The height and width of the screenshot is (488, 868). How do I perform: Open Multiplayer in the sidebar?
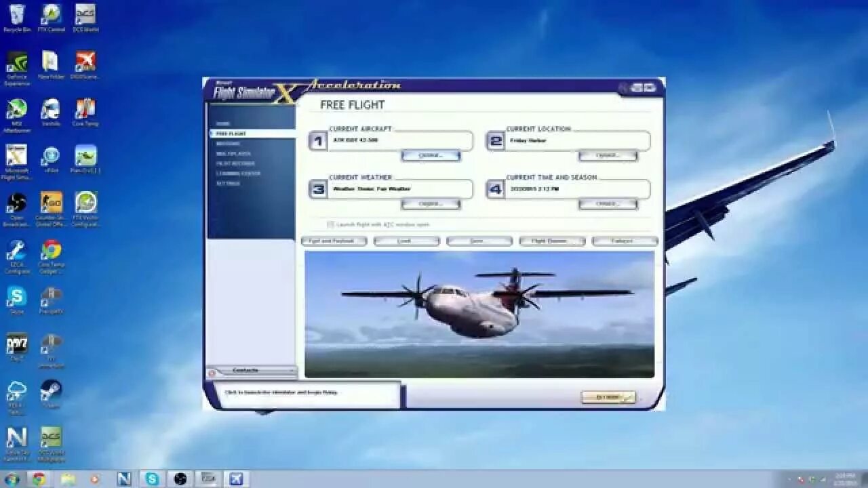tap(233, 154)
